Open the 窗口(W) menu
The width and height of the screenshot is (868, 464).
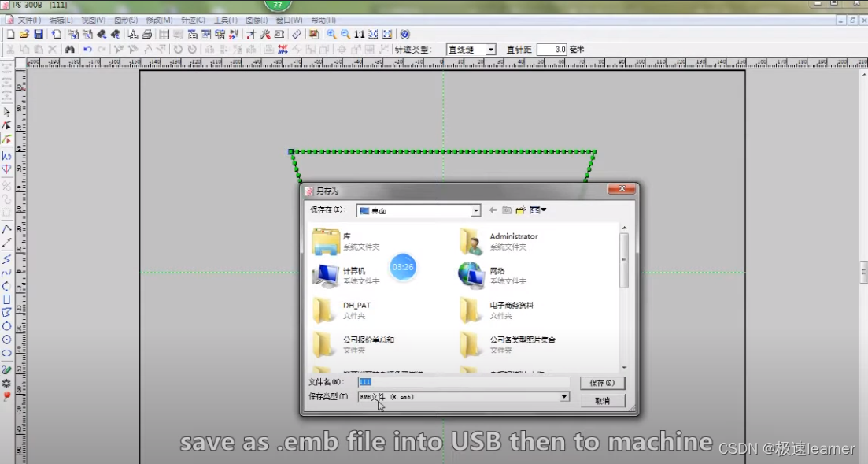pos(289,20)
